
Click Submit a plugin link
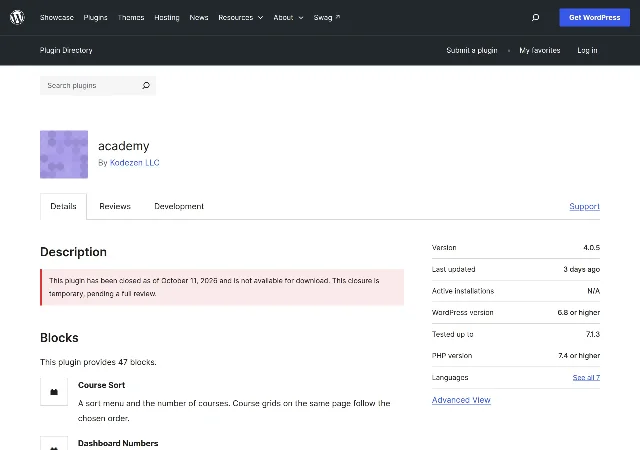(472, 50)
